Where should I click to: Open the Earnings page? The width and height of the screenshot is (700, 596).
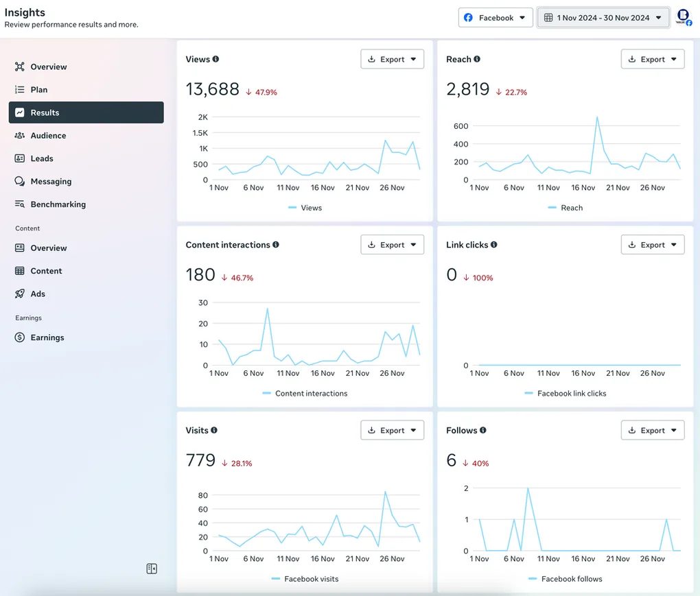pyautogui.click(x=86, y=337)
